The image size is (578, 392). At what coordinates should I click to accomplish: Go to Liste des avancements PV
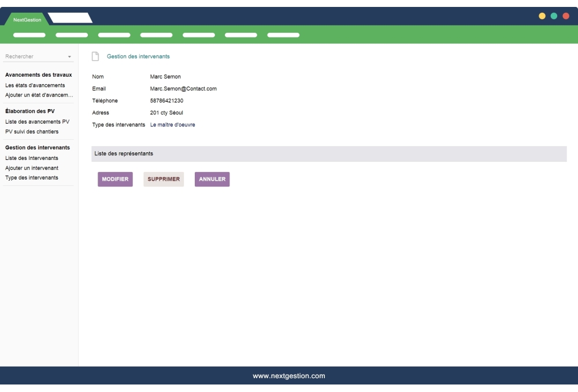37,122
